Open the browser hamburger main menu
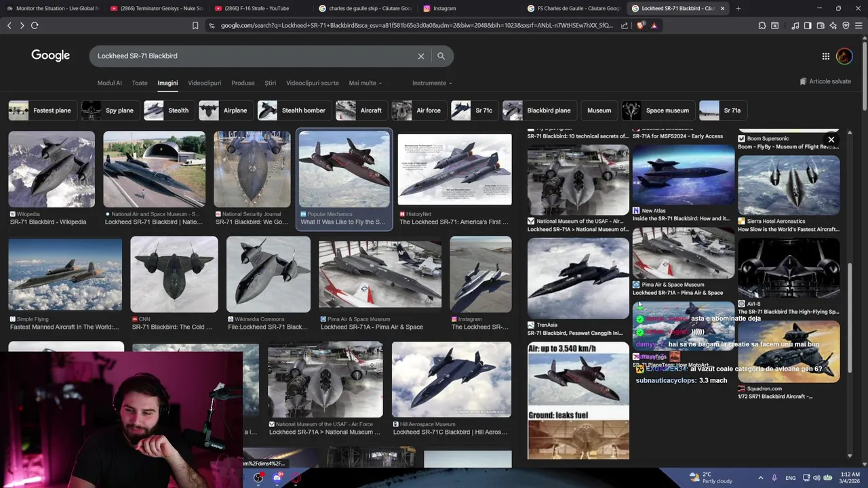868x488 pixels. point(859,26)
